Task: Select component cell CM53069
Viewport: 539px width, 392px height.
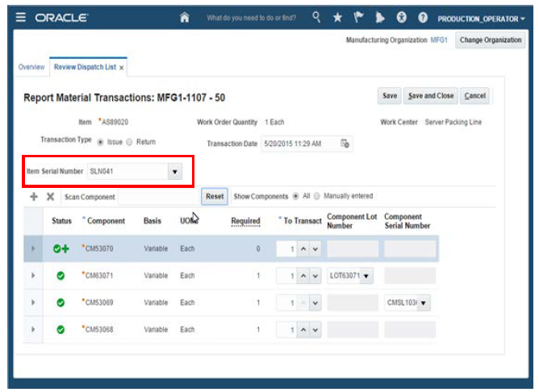Action: 99,302
